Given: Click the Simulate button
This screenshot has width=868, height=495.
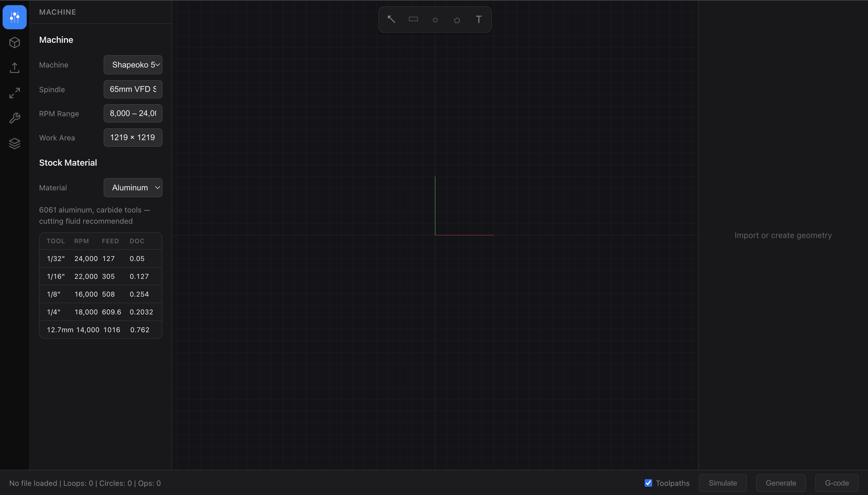Looking at the screenshot, I should click(722, 483).
